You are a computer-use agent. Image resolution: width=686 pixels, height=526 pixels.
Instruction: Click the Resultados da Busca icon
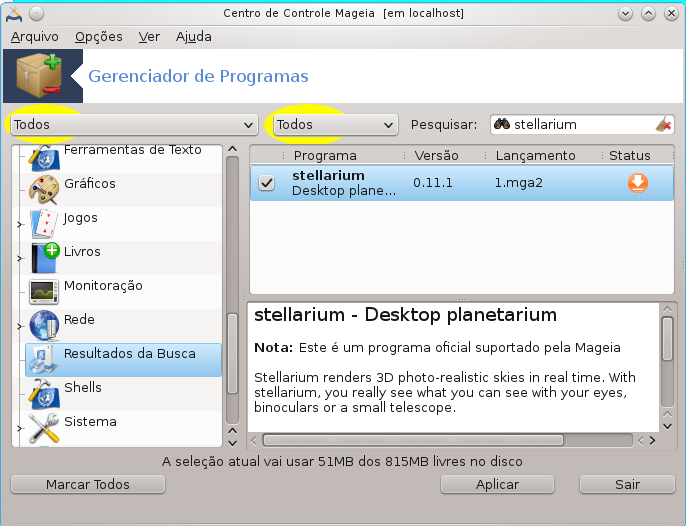click(x=42, y=360)
